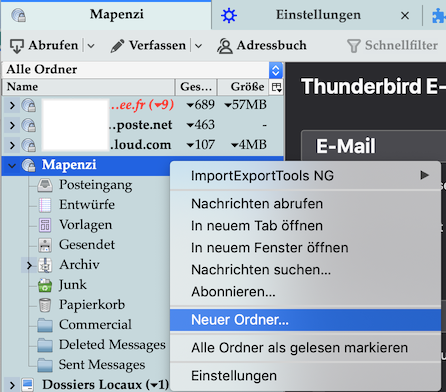Switch to the Einstellungen tab

[x=318, y=15]
